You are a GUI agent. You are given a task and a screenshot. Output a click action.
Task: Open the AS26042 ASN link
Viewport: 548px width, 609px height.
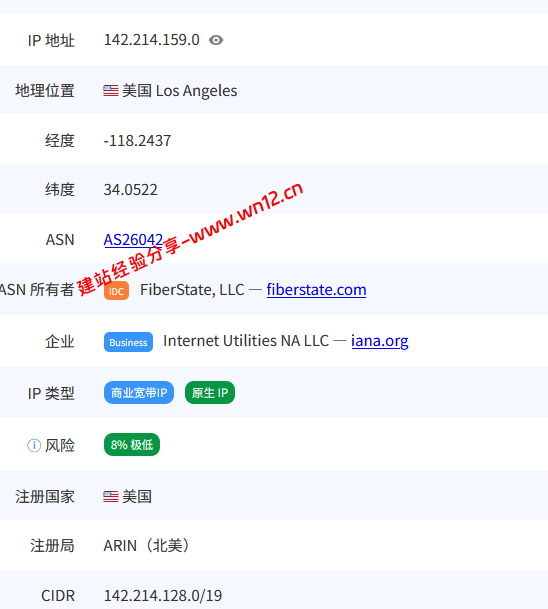point(133,240)
